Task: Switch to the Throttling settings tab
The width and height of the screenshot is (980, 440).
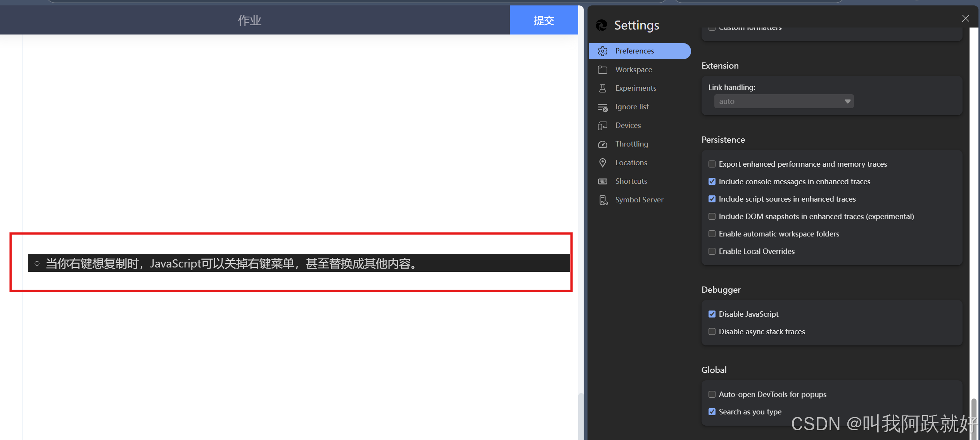Action: coord(631,144)
